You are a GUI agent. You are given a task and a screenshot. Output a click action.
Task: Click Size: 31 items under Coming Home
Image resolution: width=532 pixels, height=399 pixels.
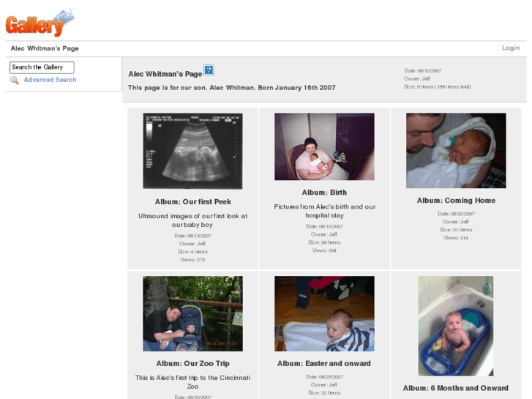tap(456, 230)
